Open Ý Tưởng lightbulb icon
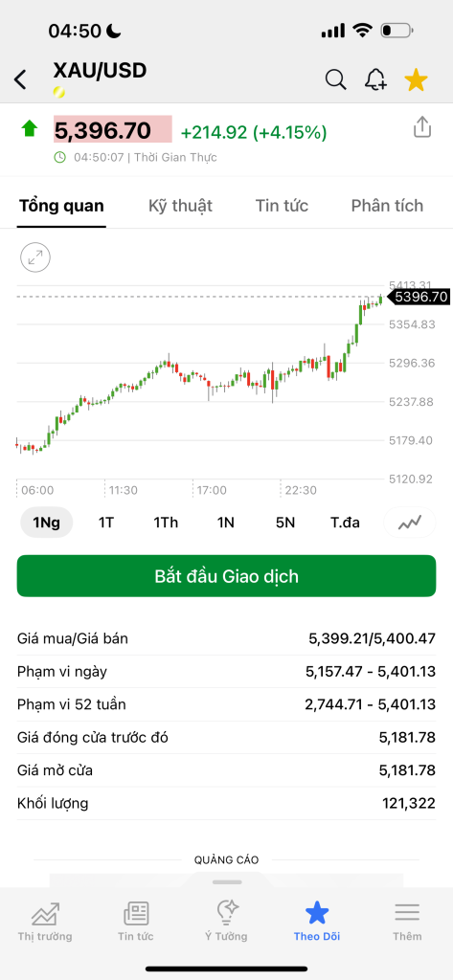The image size is (453, 980). (x=226, y=912)
